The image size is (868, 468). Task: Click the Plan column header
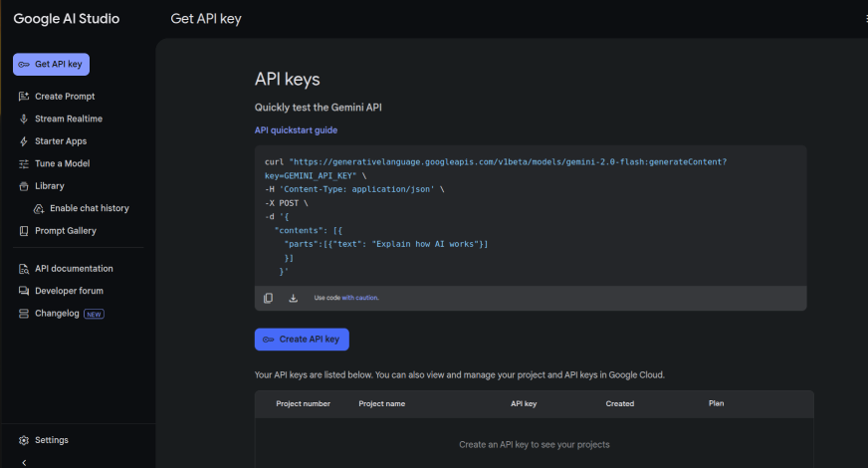tap(716, 403)
